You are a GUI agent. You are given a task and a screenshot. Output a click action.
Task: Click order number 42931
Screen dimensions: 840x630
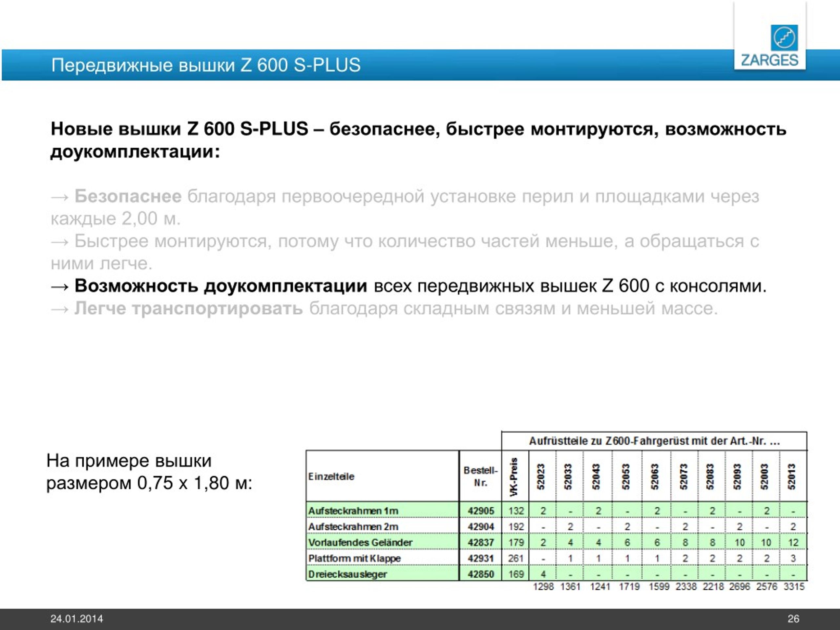coord(481,558)
